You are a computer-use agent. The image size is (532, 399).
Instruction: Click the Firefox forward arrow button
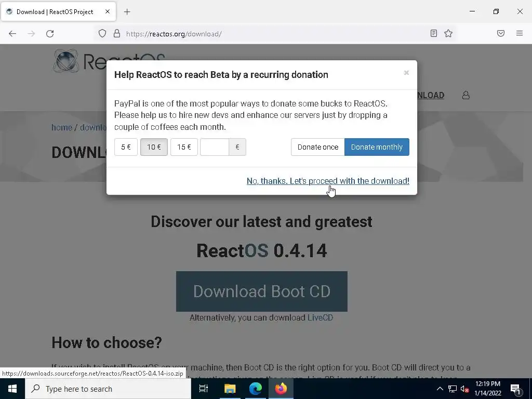point(31,34)
